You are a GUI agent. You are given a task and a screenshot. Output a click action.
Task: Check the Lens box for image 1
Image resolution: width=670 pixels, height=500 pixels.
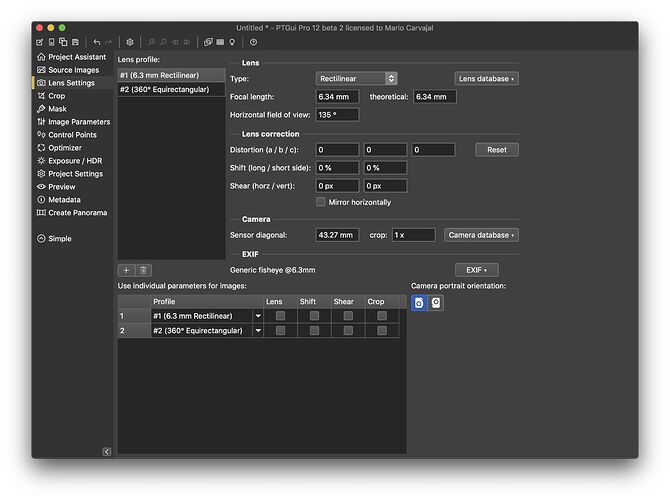[x=280, y=316]
